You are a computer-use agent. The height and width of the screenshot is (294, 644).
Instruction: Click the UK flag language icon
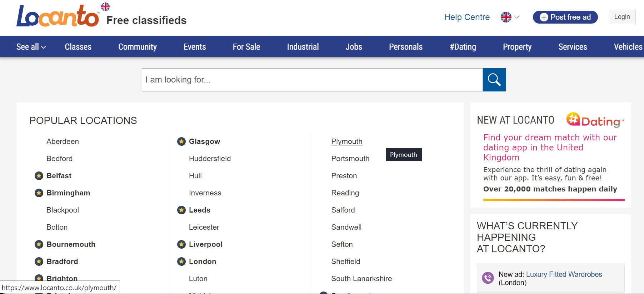pyautogui.click(x=506, y=17)
